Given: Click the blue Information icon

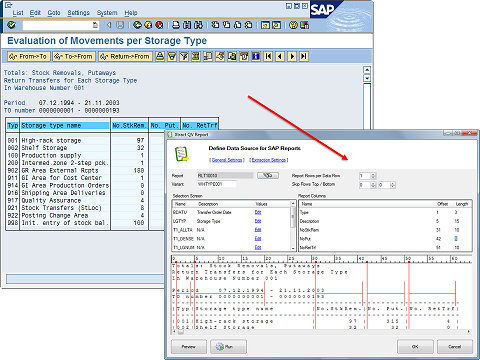Looking at the screenshot, I should [x=256, y=56].
